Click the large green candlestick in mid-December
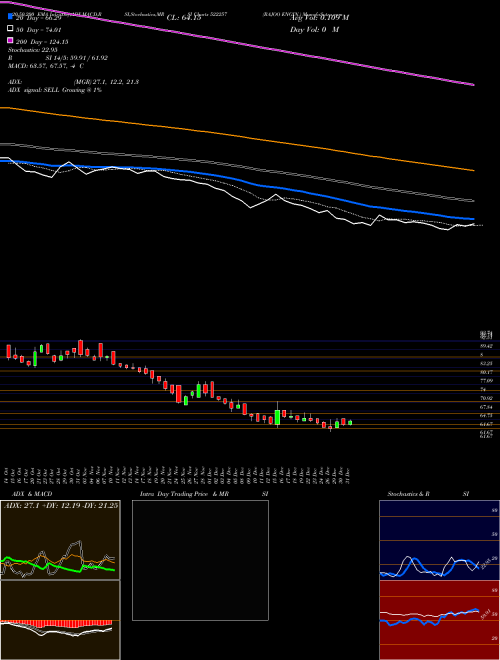500x660 pixels. pos(277,417)
